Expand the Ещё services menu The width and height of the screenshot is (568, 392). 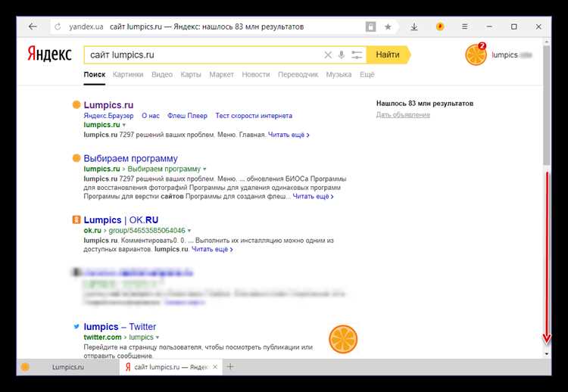click(x=367, y=75)
